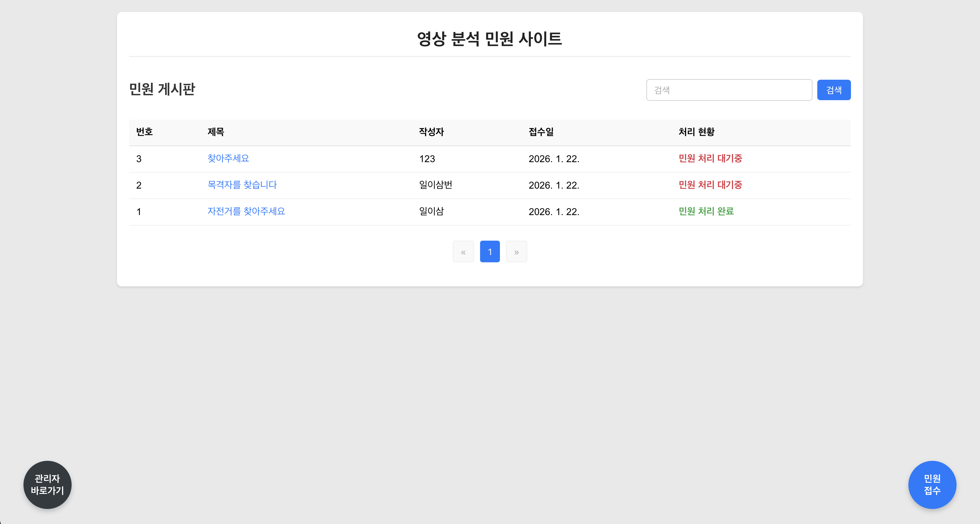The image size is (980, 524).
Task: Open the "찾아주세요" complaint post
Action: tap(228, 159)
